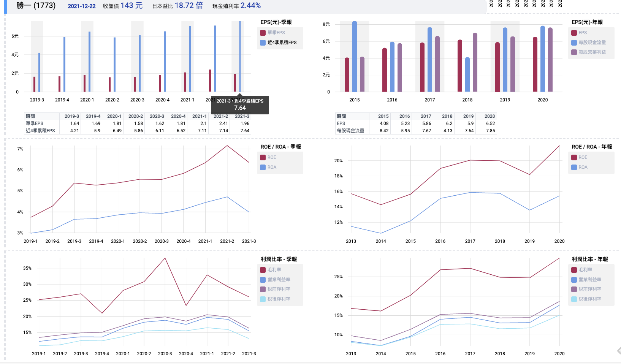Toggle 營業利益率 in quarterly profit ratio legend
This screenshot has height=364, width=621.
pyautogui.click(x=276, y=280)
